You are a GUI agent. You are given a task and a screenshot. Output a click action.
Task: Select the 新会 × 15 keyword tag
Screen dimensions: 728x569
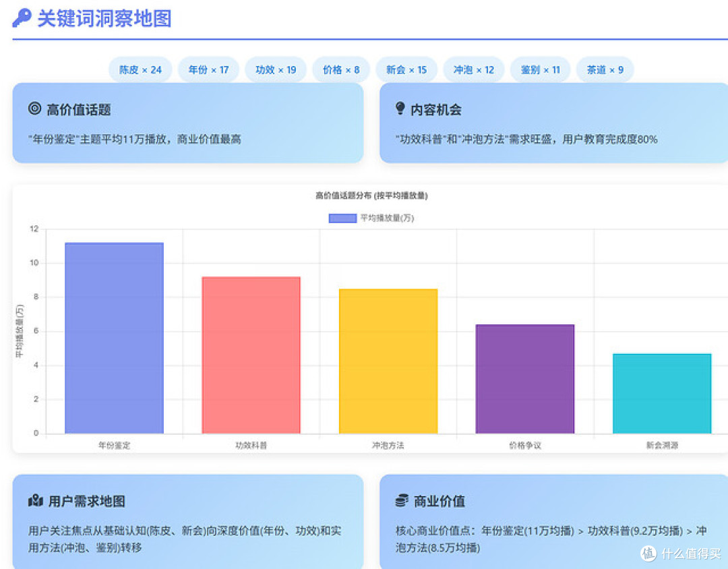[x=406, y=69]
